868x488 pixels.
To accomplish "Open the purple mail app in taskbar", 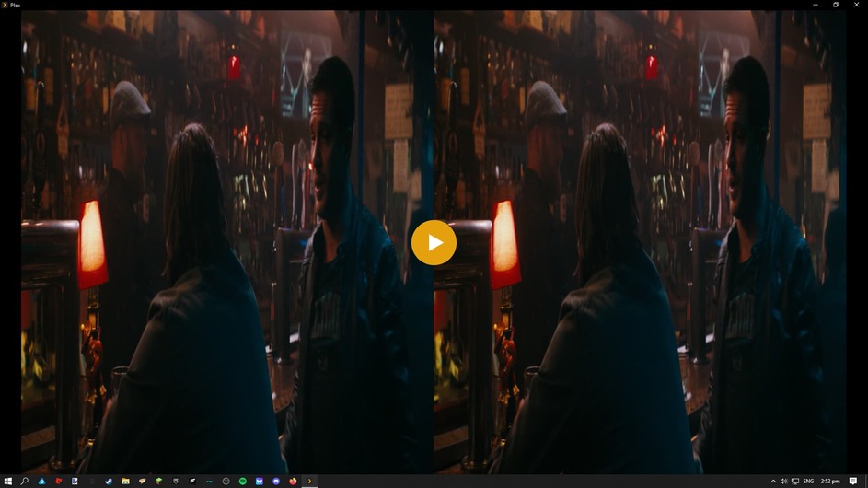I will click(x=259, y=482).
